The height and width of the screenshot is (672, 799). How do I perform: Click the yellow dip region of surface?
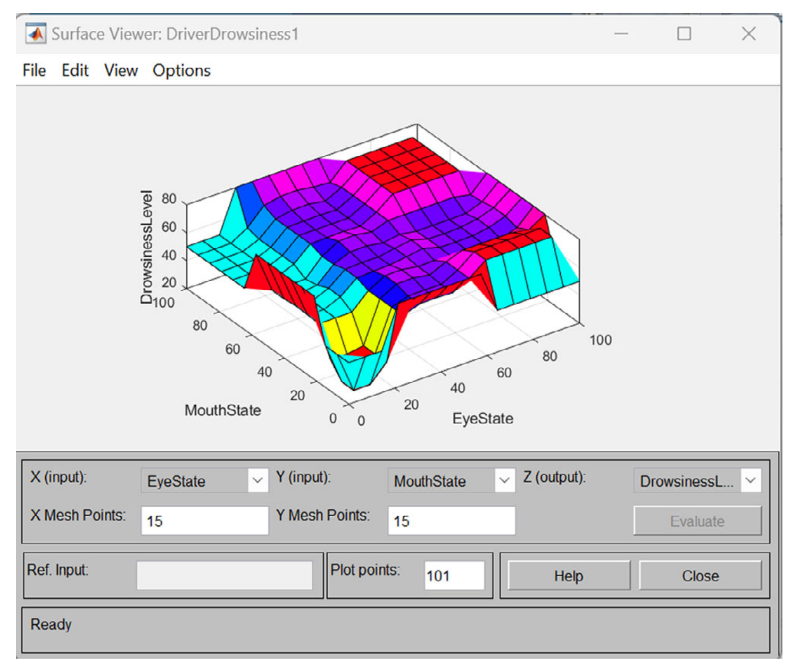pos(362,327)
